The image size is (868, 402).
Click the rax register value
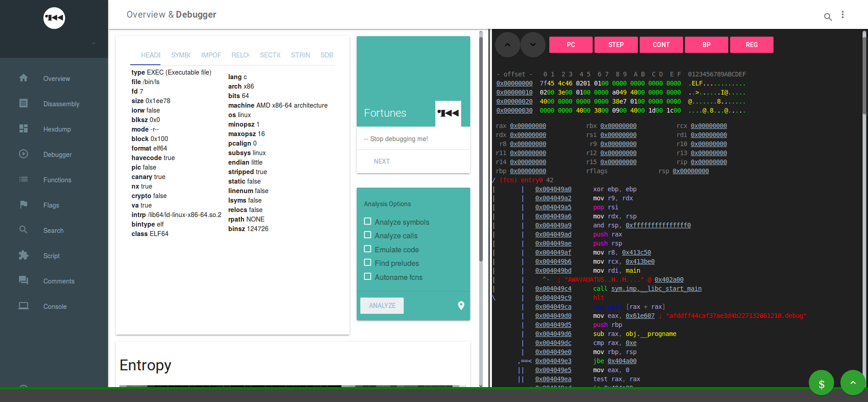(528, 126)
